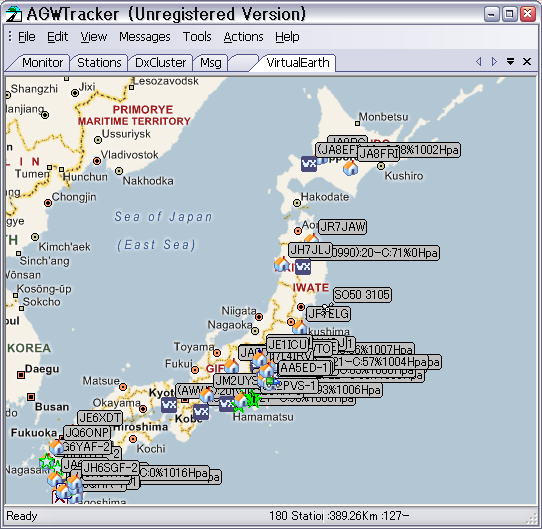Open the Tools menu
This screenshot has width=542, height=529.
(197, 37)
